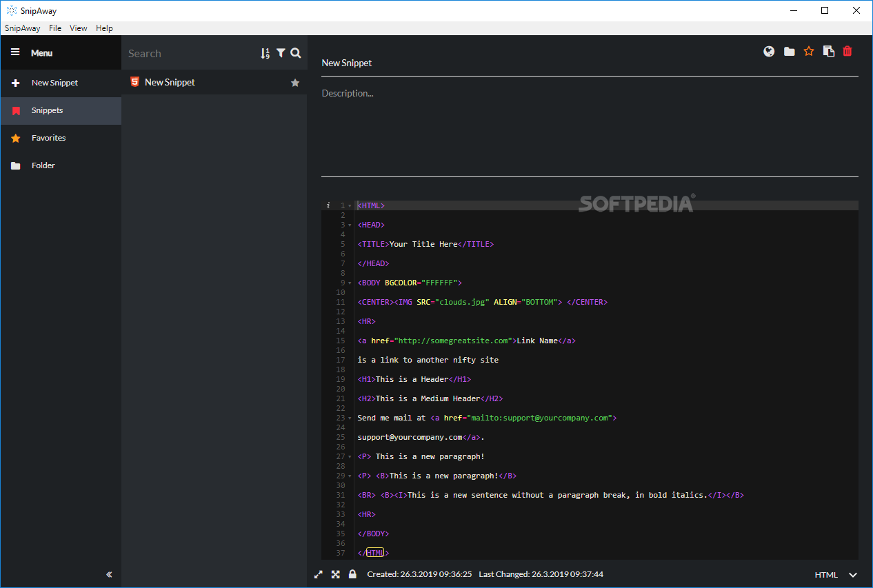Collapse the fold arrow at line 23

tap(350, 418)
